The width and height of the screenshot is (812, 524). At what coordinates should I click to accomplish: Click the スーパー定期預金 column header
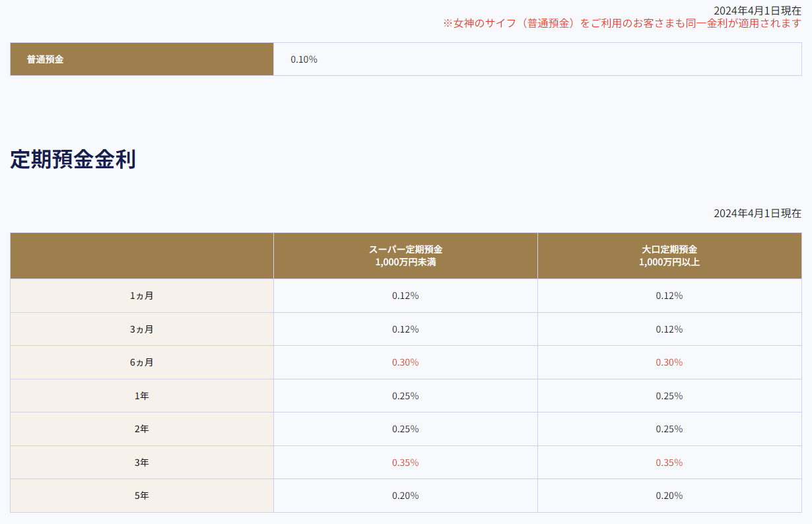405,255
